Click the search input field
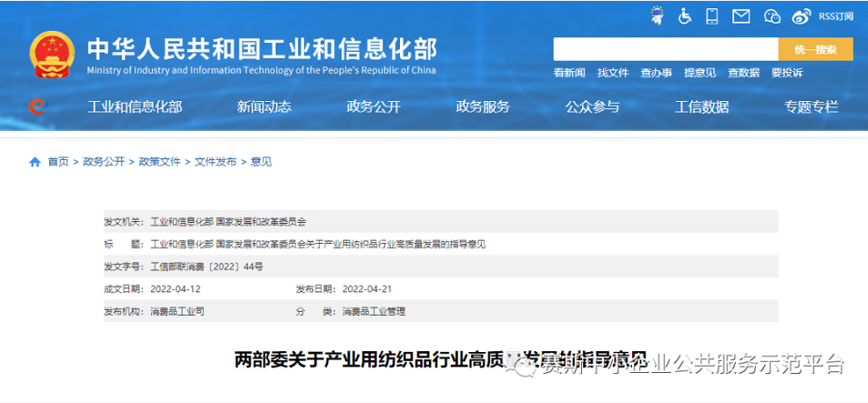 665,49
